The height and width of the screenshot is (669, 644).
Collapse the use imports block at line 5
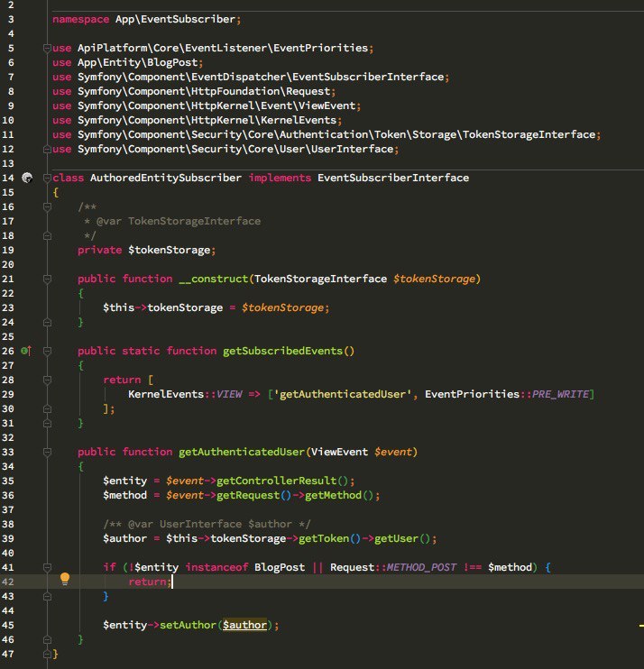[48, 48]
